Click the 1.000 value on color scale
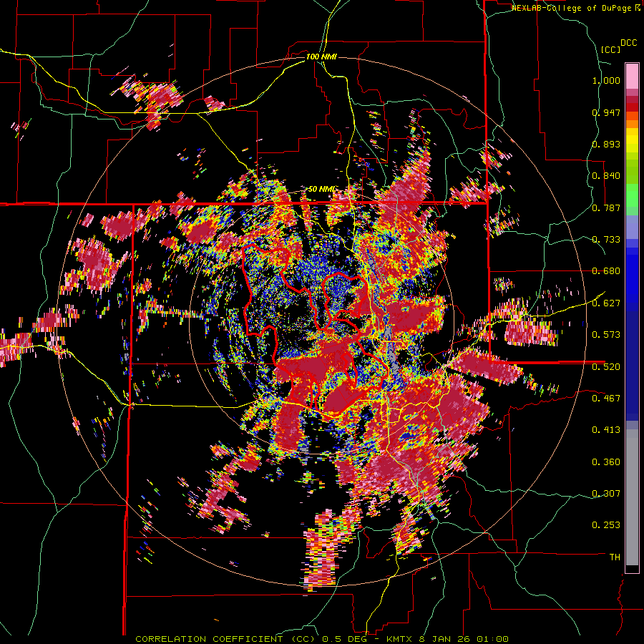The height and width of the screenshot is (644, 644). pyautogui.click(x=606, y=80)
